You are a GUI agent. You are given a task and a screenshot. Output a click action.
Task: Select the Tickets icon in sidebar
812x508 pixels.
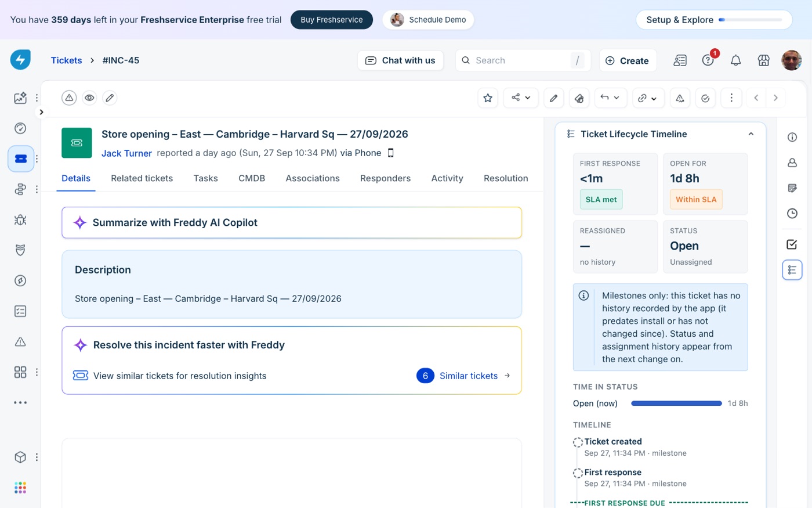coord(21,158)
